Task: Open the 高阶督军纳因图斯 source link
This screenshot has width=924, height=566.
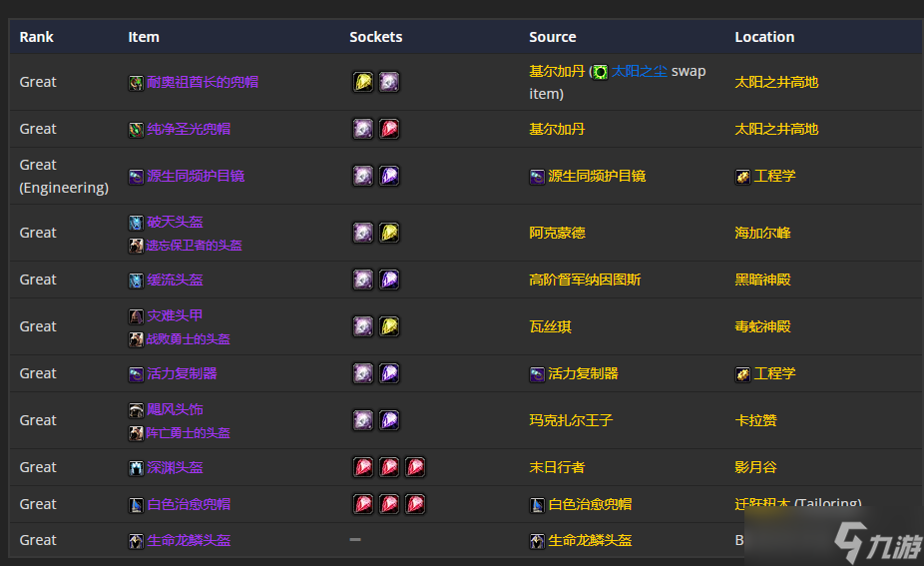Action: [x=585, y=280]
